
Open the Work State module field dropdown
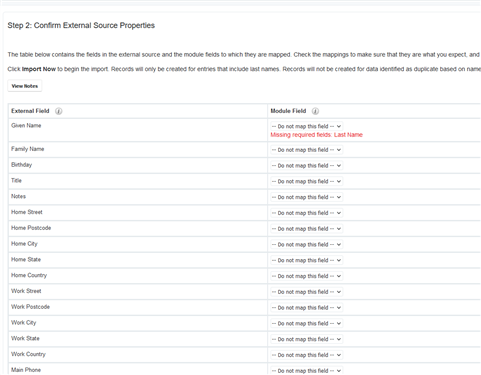306,339
